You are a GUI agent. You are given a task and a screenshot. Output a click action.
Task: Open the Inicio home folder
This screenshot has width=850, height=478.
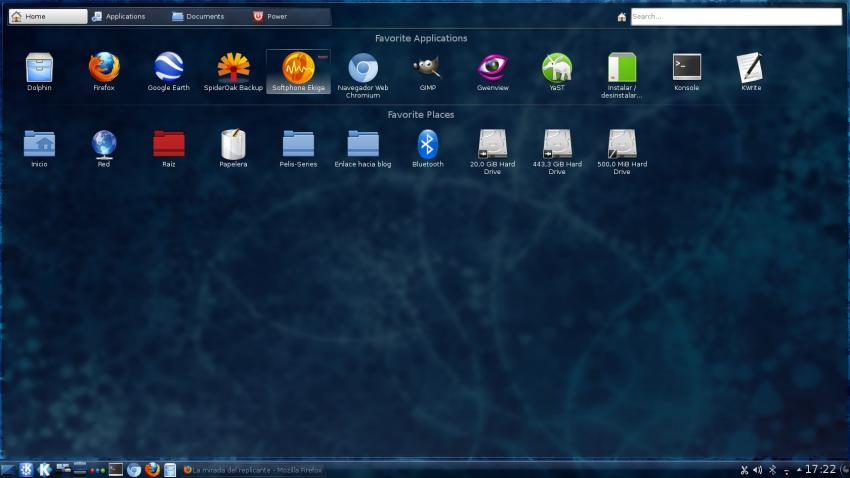pyautogui.click(x=39, y=148)
